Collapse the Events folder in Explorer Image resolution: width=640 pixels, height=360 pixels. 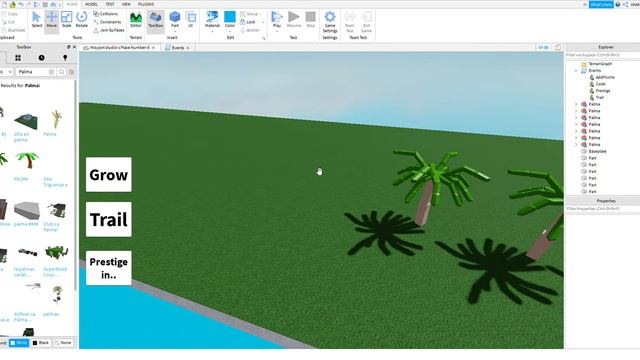576,71
